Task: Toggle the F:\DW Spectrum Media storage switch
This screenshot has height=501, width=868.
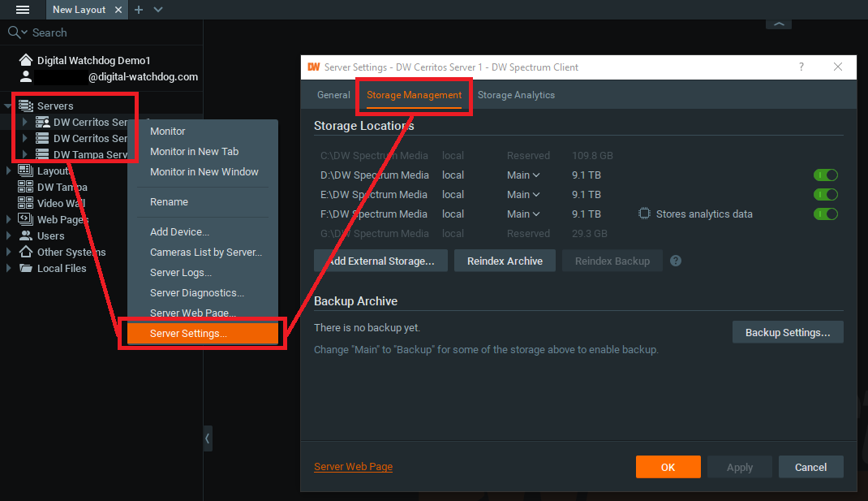Action: [x=825, y=214]
